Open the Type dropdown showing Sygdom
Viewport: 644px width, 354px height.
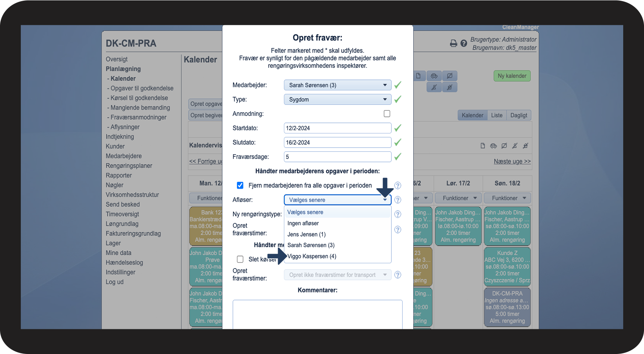coord(337,100)
